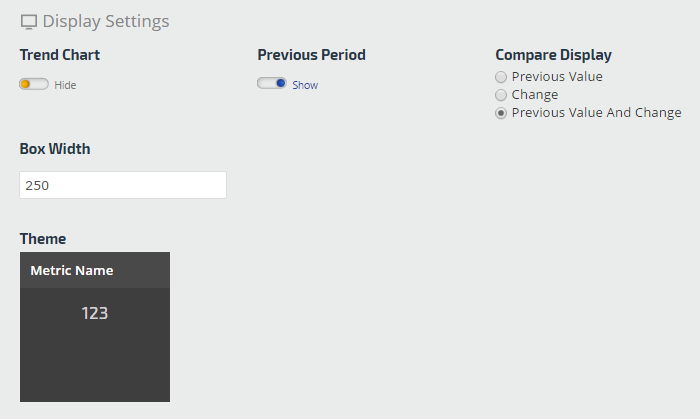Click the Box Width input field
Viewport: 700px width, 419px height.
point(122,185)
